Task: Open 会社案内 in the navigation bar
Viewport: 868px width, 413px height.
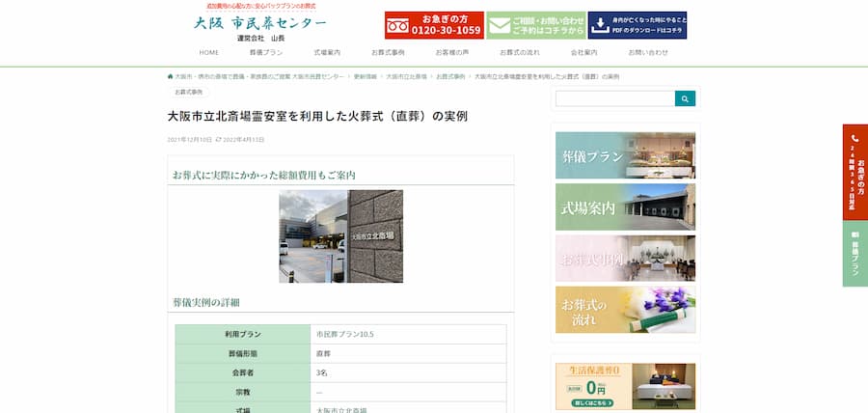Action: point(584,53)
